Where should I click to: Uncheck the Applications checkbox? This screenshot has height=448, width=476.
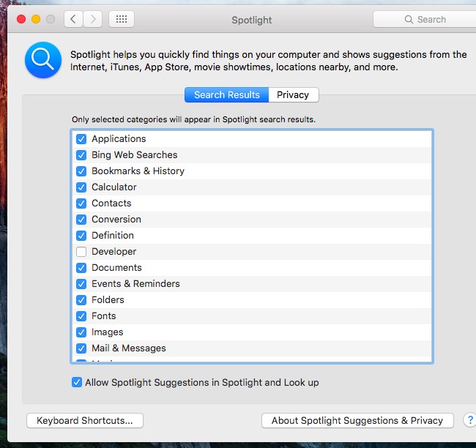point(81,139)
